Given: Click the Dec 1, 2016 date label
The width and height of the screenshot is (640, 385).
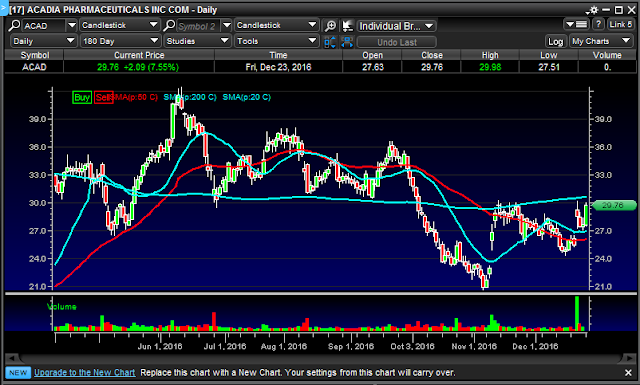Looking at the screenshot, I should pos(535,347).
